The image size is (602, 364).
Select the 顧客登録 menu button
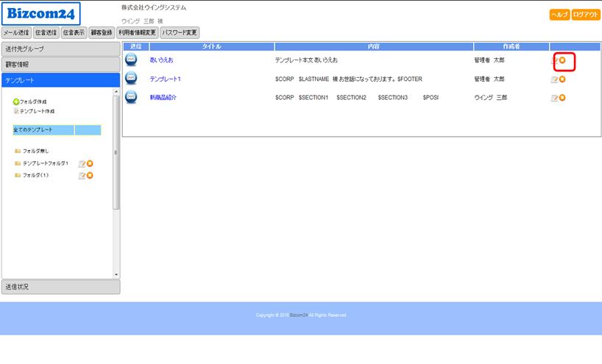point(102,32)
